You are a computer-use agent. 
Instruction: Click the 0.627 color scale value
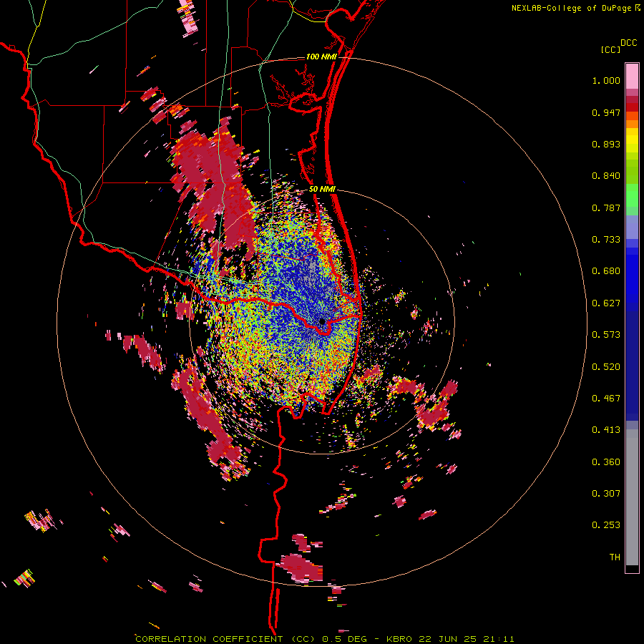(x=606, y=303)
